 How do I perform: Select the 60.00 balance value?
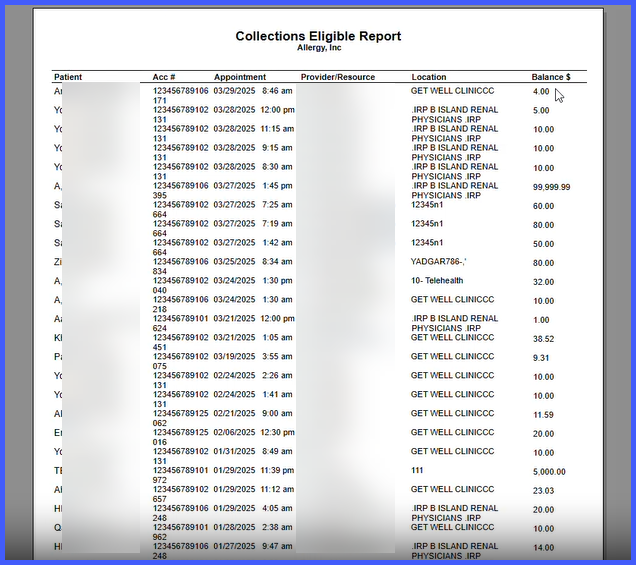click(544, 206)
